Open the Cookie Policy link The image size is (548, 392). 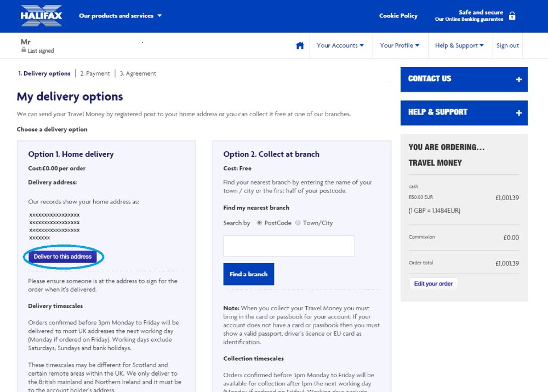tap(398, 16)
